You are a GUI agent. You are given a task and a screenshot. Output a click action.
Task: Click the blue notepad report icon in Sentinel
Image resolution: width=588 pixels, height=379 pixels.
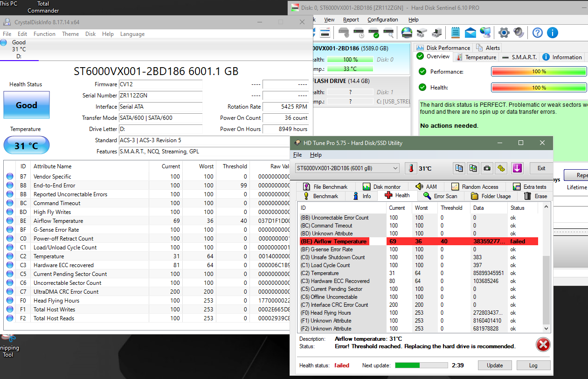456,32
